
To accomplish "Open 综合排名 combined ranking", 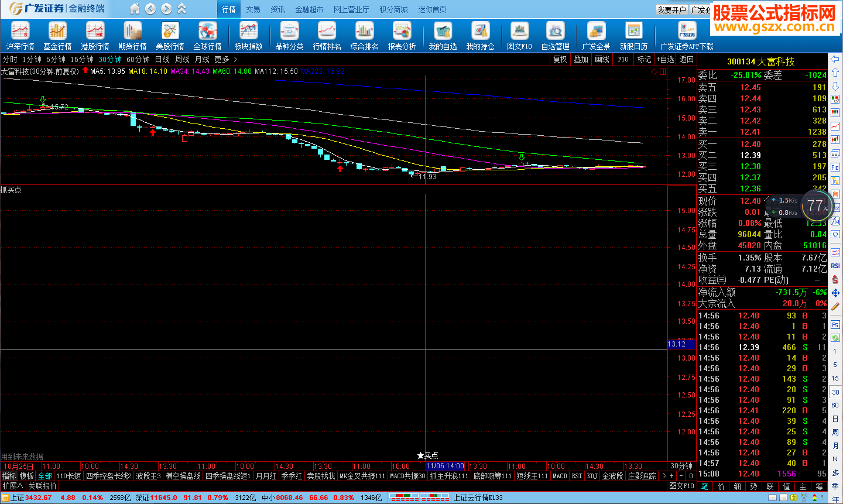I will [x=364, y=36].
